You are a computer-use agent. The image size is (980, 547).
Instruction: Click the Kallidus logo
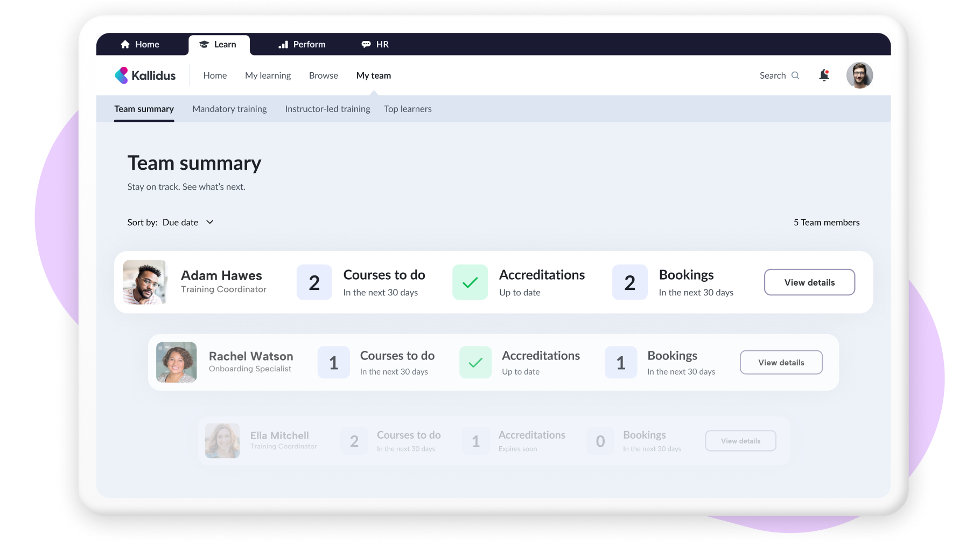tap(145, 75)
